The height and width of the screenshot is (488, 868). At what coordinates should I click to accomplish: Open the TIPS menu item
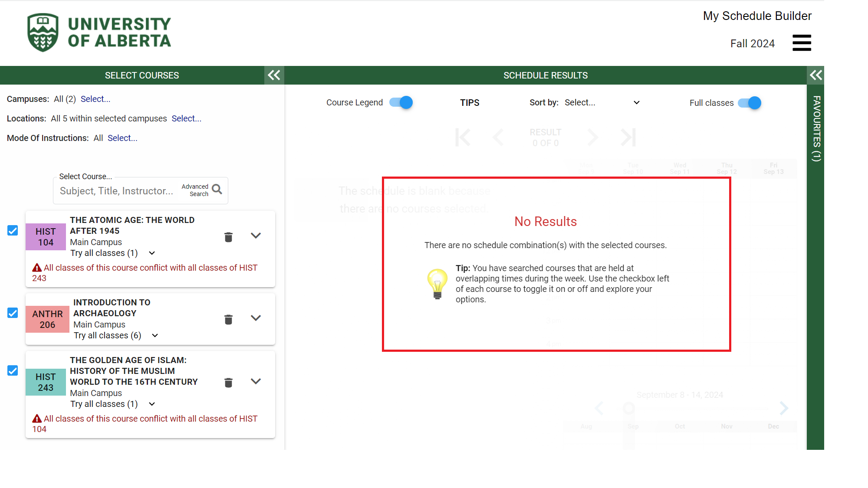click(x=470, y=103)
